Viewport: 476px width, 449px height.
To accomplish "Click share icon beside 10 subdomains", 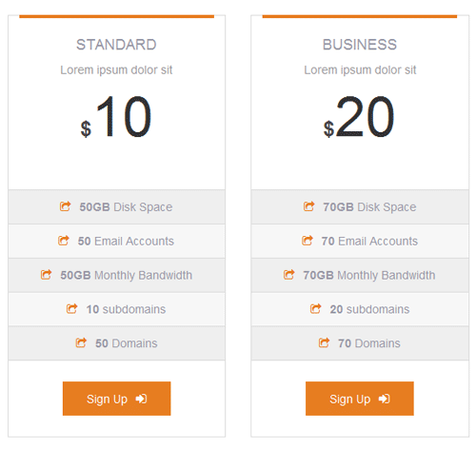I will point(72,308).
